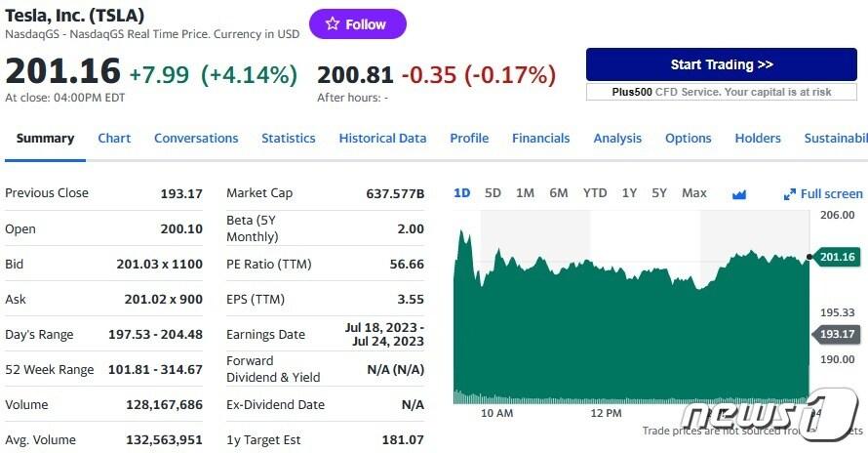Open the chart type area icon
Image resolution: width=868 pixels, height=453 pixels.
[739, 194]
